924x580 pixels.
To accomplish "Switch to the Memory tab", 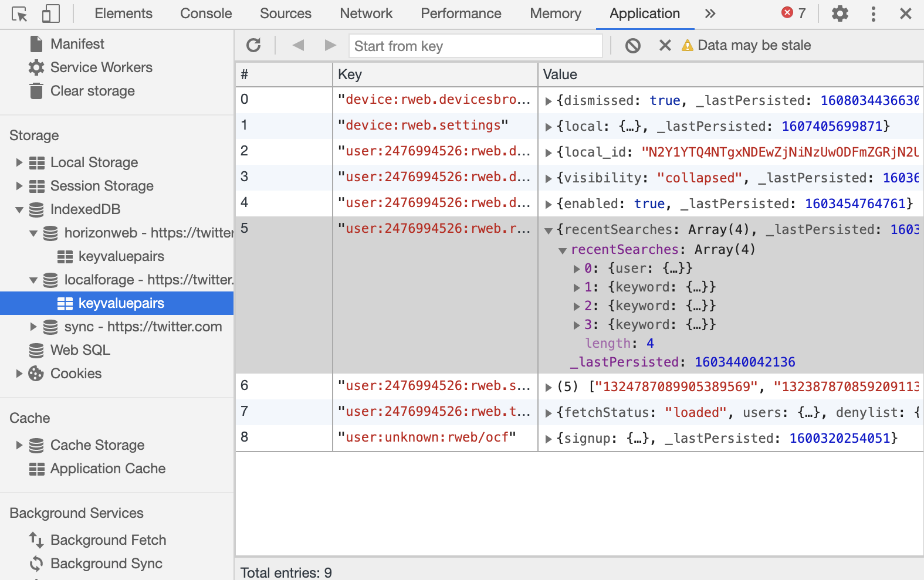I will tap(556, 13).
